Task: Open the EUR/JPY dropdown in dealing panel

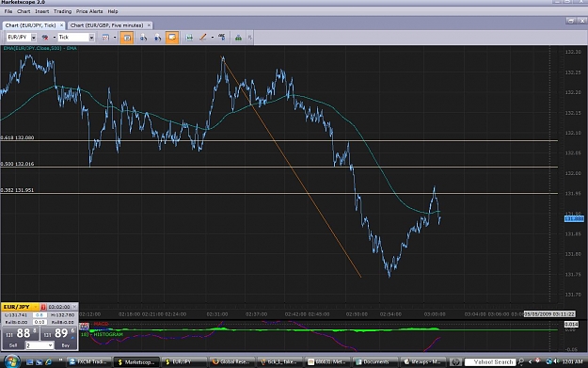Action: [35, 307]
